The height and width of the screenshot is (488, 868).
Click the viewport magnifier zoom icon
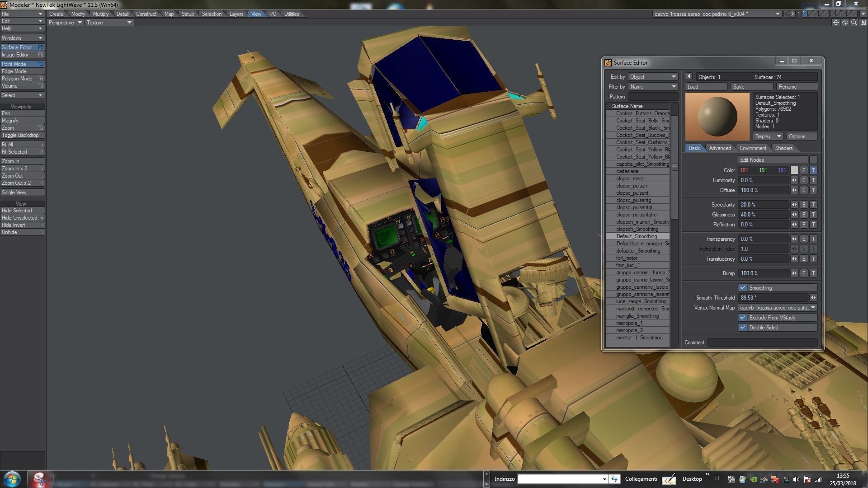(x=854, y=23)
